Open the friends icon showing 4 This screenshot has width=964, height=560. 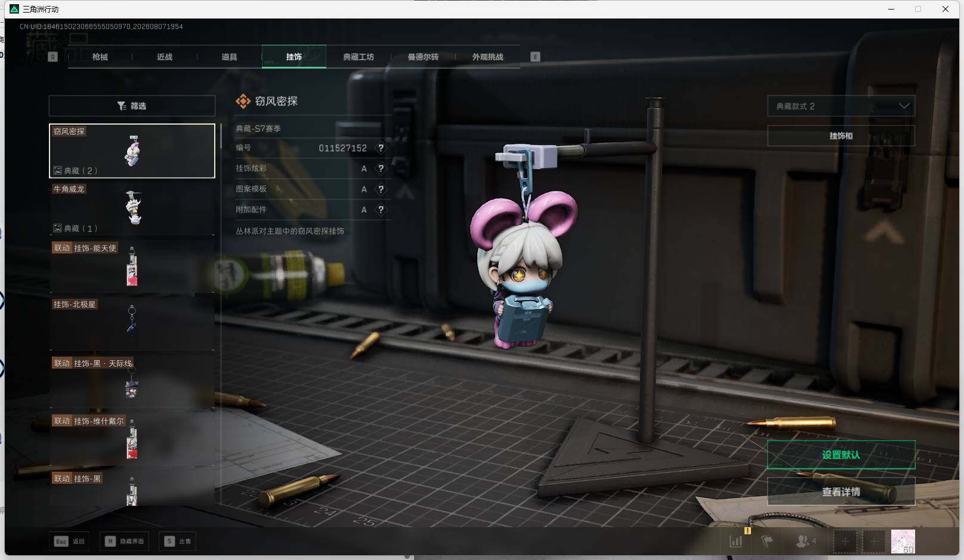tap(806, 542)
